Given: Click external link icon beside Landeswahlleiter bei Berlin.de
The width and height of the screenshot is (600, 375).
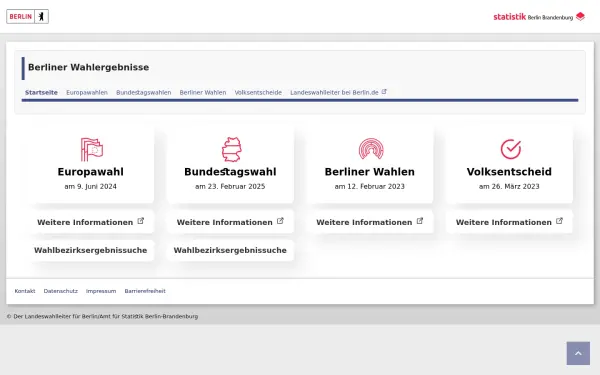Looking at the screenshot, I should pos(384,92).
